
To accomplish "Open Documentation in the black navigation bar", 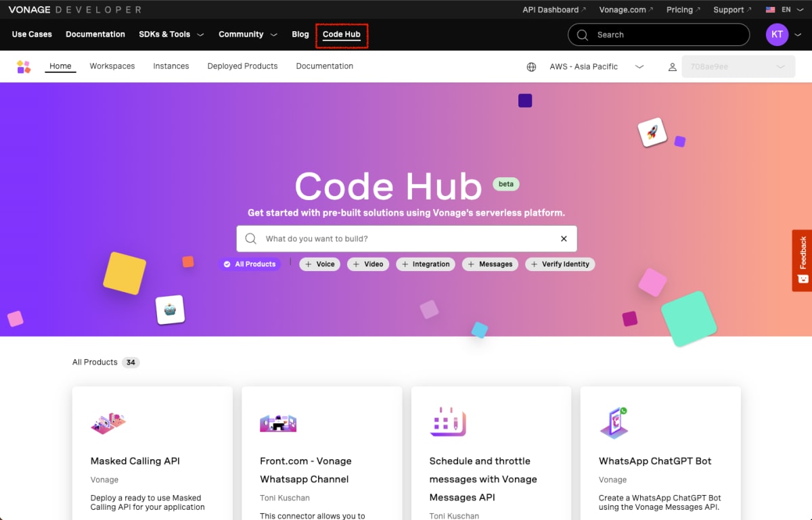I will 95,34.
